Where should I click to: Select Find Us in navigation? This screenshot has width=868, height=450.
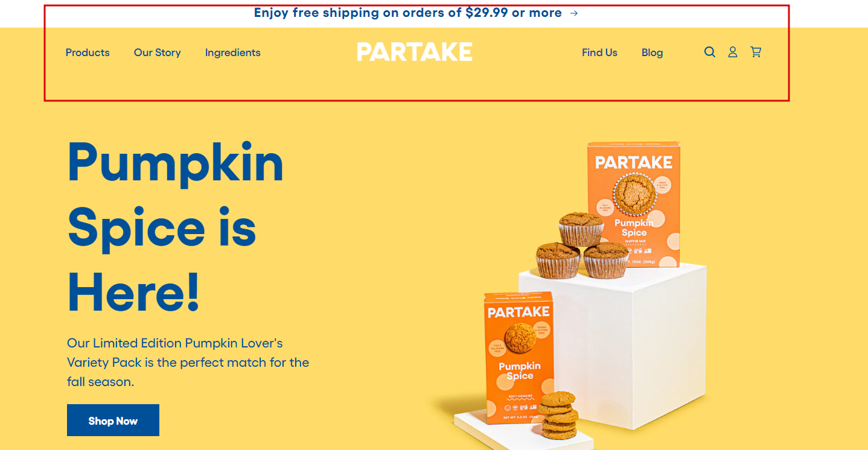coord(599,52)
